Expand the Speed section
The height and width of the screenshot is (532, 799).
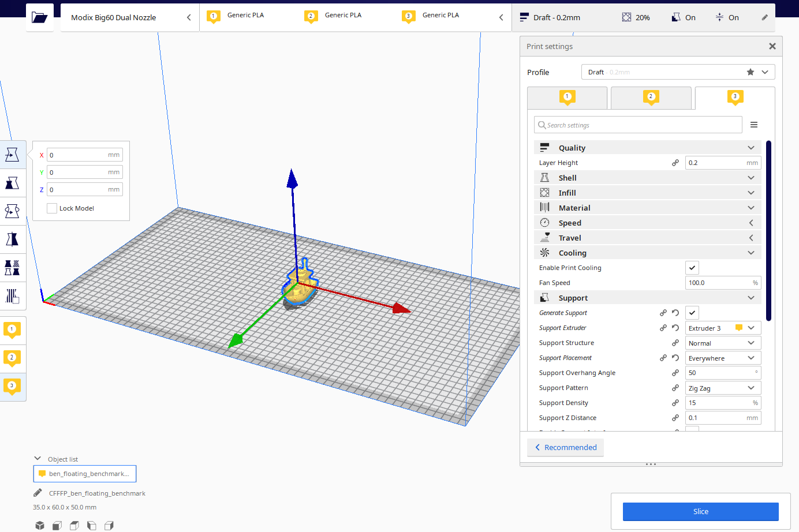(x=648, y=223)
